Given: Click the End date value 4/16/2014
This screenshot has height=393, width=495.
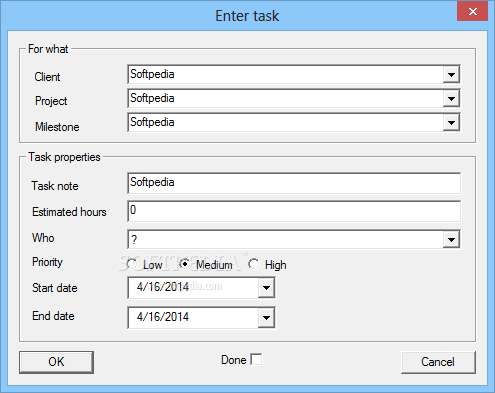Looking at the screenshot, I should point(163,317).
